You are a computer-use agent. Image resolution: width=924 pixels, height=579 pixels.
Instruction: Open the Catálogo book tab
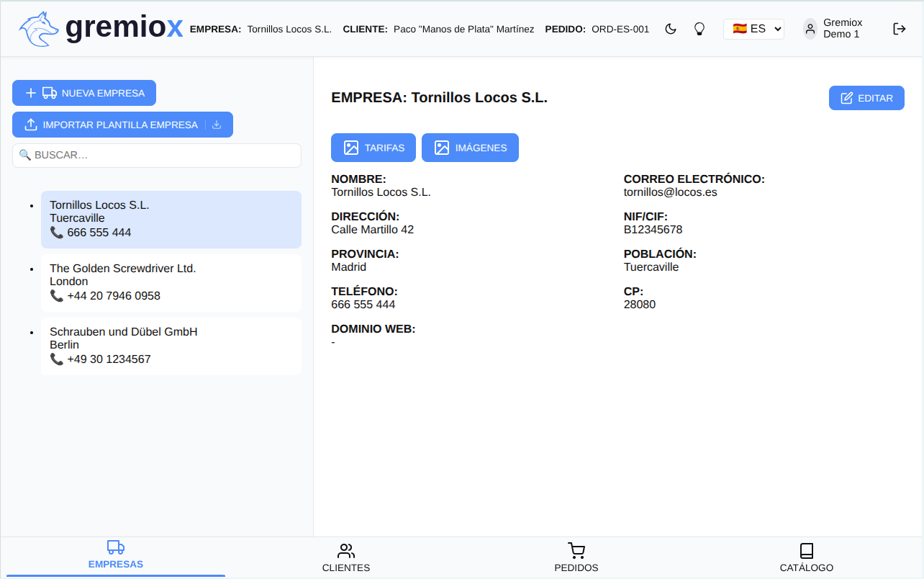point(807,557)
